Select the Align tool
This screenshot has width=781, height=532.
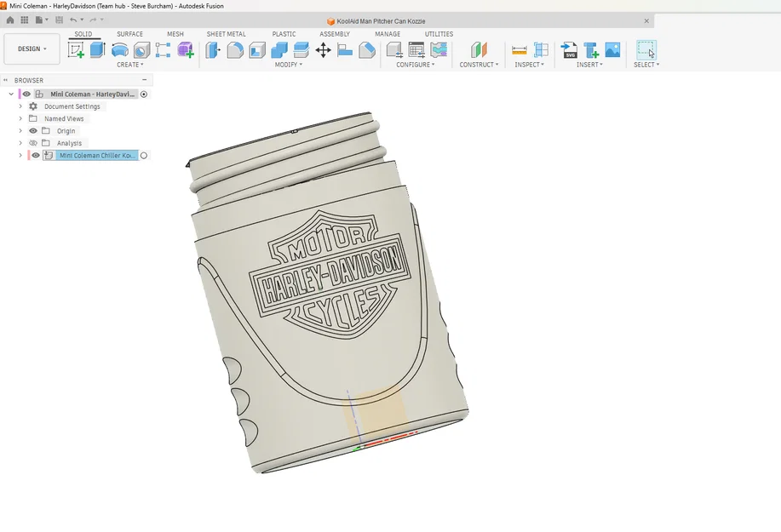point(345,49)
